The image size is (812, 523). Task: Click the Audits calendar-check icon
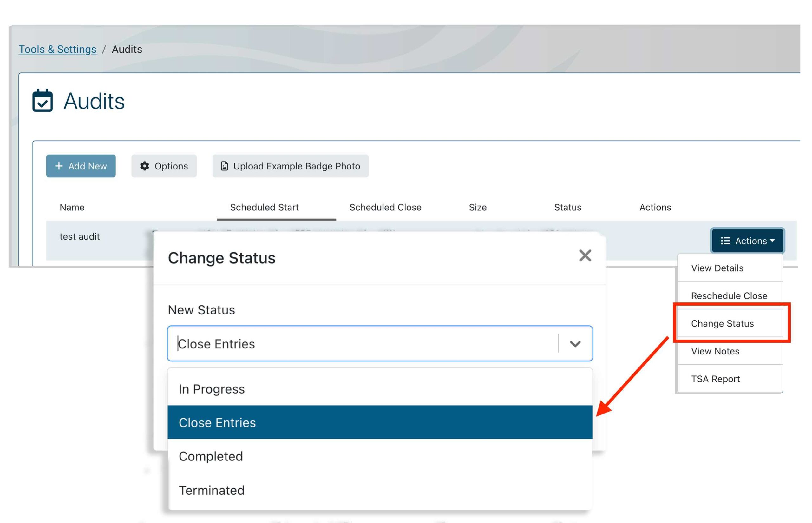pyautogui.click(x=43, y=101)
